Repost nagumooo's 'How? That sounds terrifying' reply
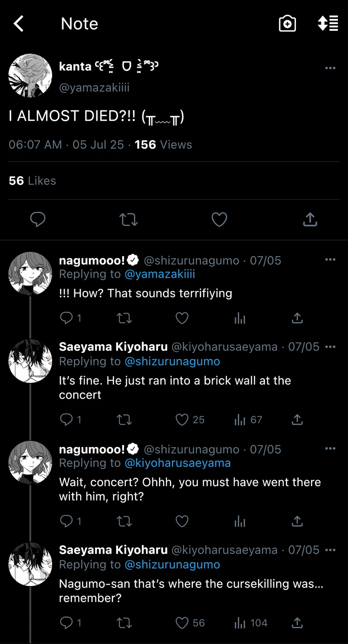The image size is (348, 644). (124, 318)
